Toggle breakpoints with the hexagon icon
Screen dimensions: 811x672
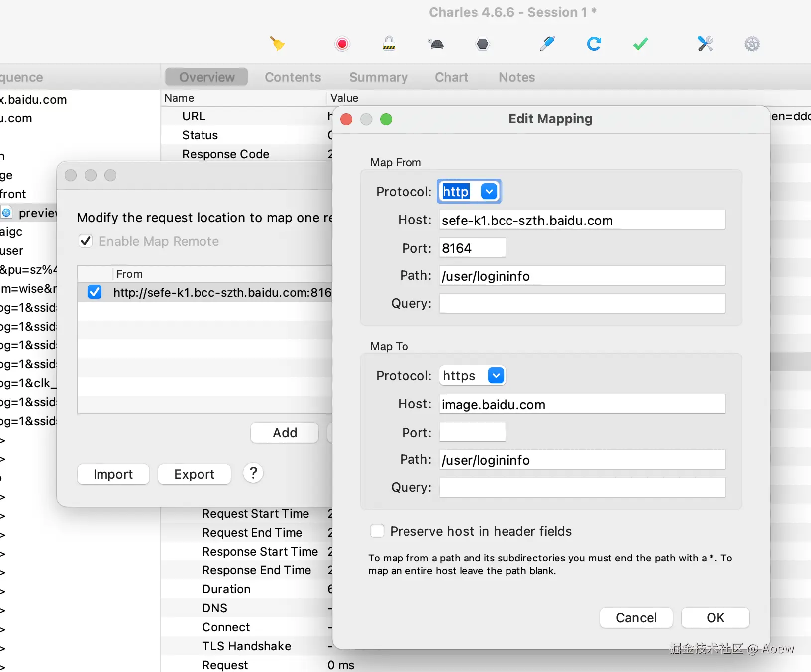pos(483,44)
